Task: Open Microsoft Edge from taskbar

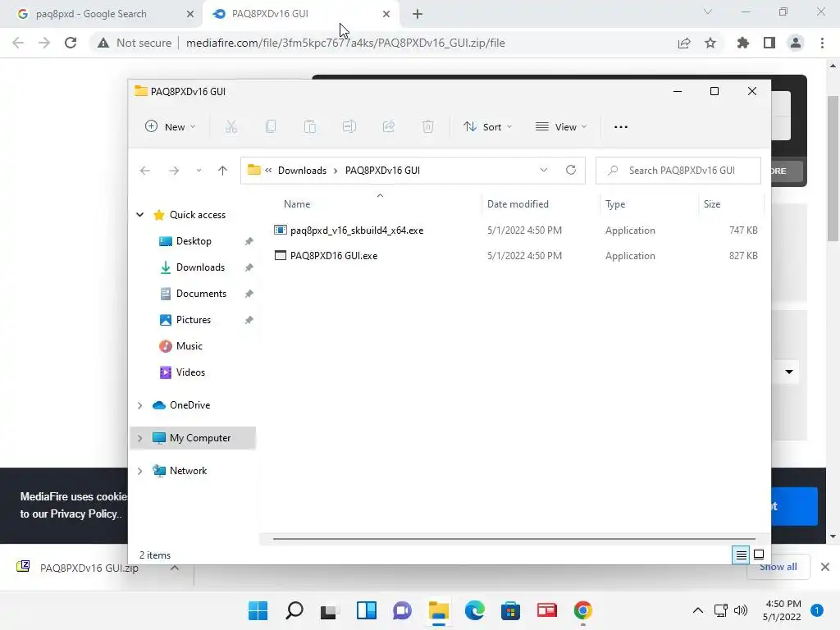Action: point(475,610)
